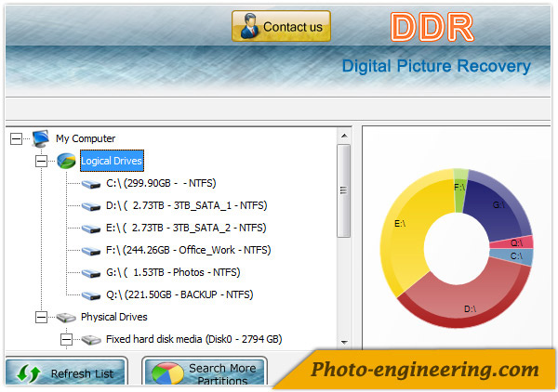Click the green F:\ chart segment

tap(460, 192)
